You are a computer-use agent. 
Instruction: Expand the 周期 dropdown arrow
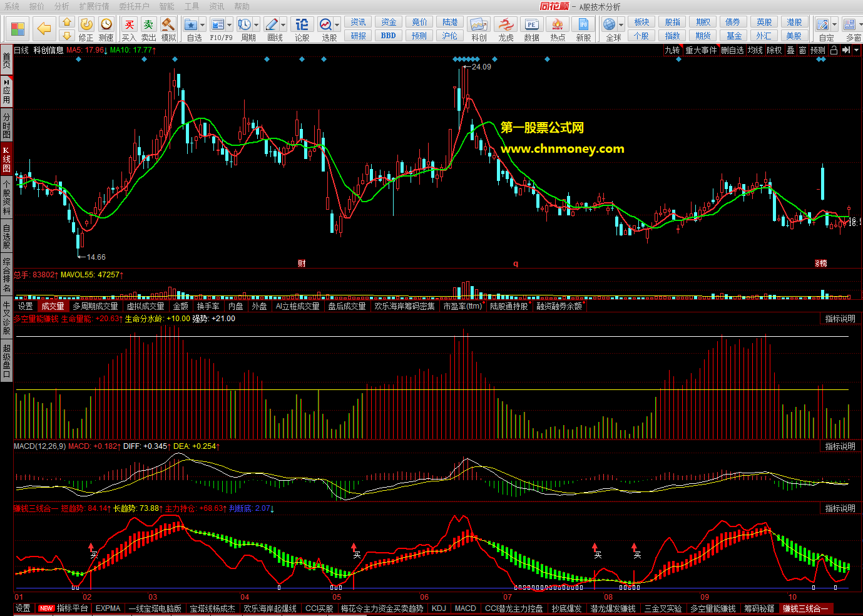pos(256,25)
